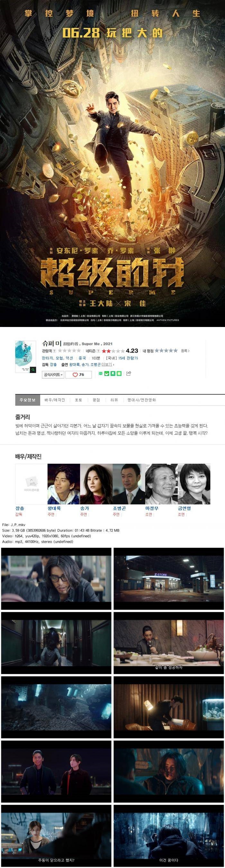Click the heart like button showing 76
This screenshot has width=225, height=868.
coord(79,374)
